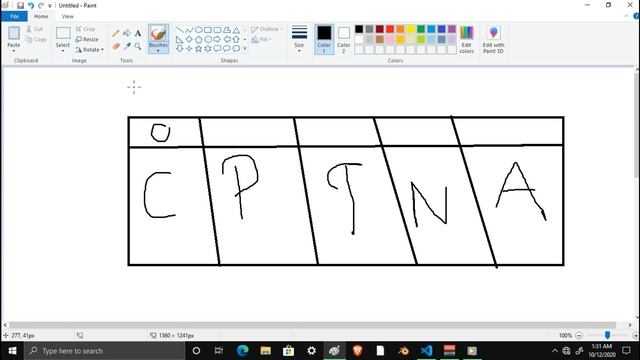Choose the Line shape
This screenshot has width=640, height=360.
click(x=180, y=30)
